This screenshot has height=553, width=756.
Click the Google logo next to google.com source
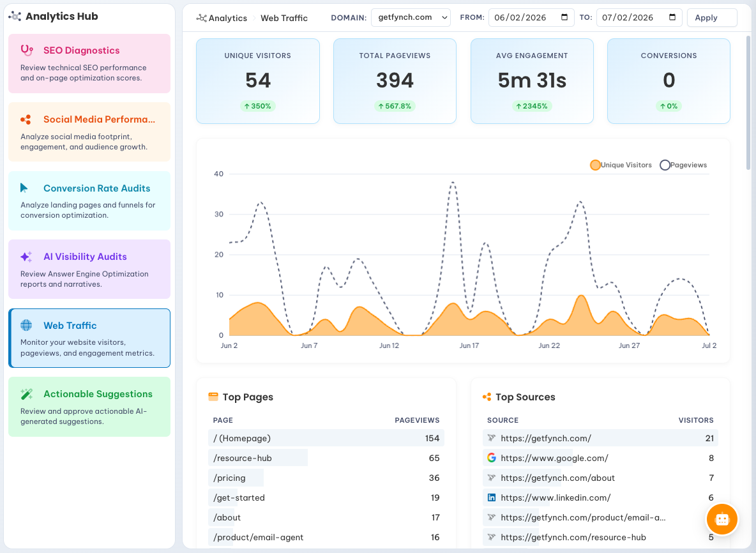[491, 458]
